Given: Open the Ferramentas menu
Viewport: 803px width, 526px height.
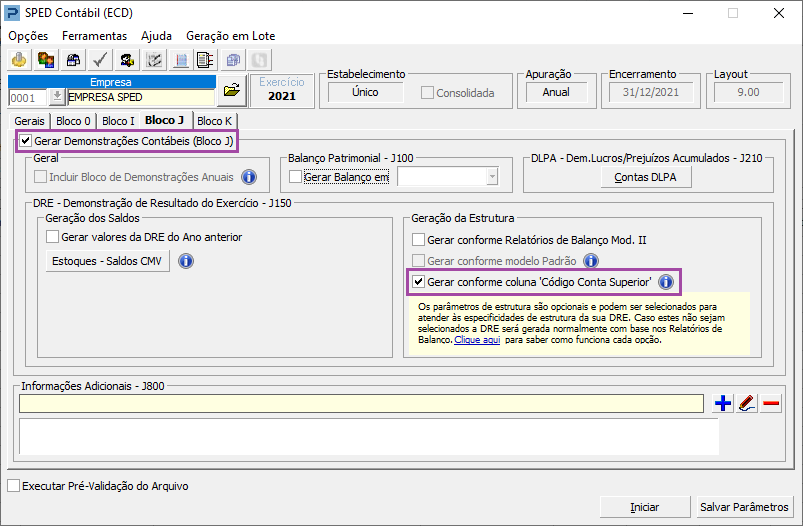Looking at the screenshot, I should pyautogui.click(x=94, y=36).
